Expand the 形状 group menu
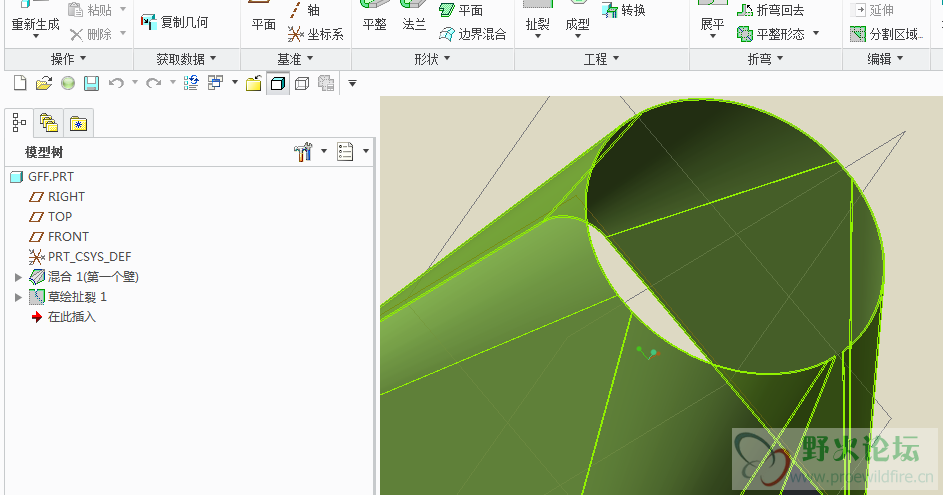 (432, 59)
